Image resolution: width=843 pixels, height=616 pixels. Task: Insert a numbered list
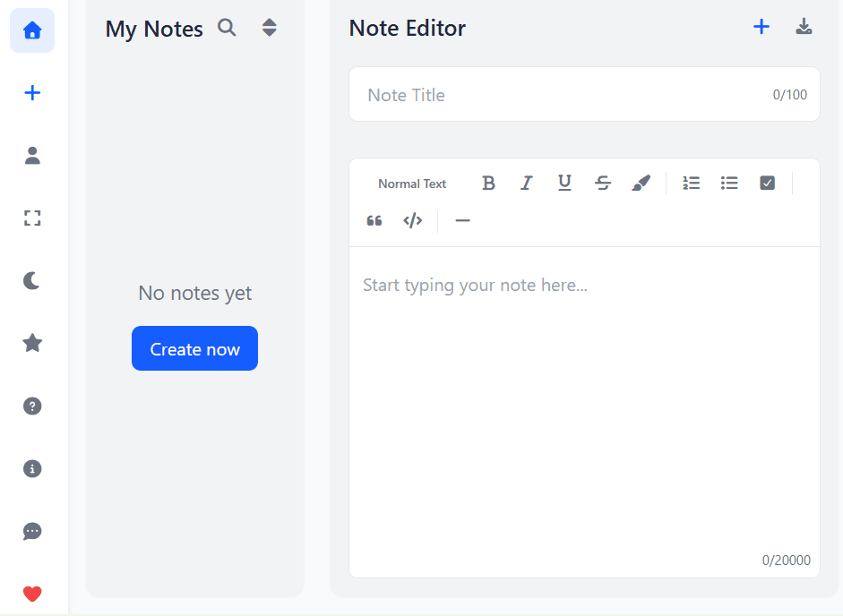[x=691, y=183]
